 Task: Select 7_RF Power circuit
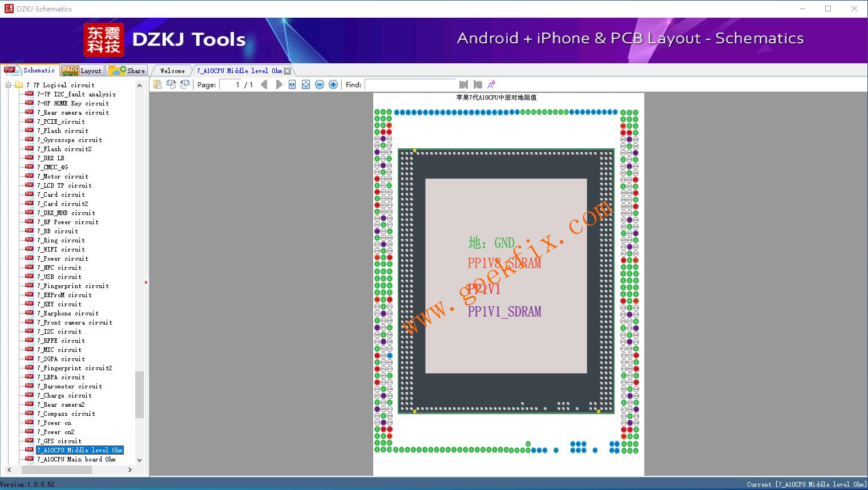point(68,222)
